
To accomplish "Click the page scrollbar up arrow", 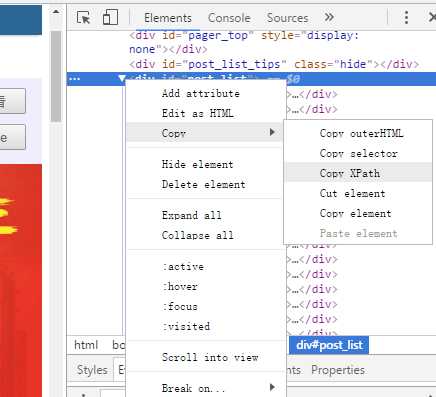I will (x=56, y=12).
